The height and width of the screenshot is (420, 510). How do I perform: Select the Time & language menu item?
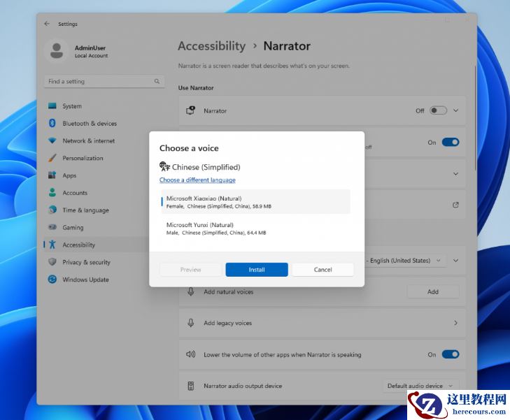(x=96, y=210)
